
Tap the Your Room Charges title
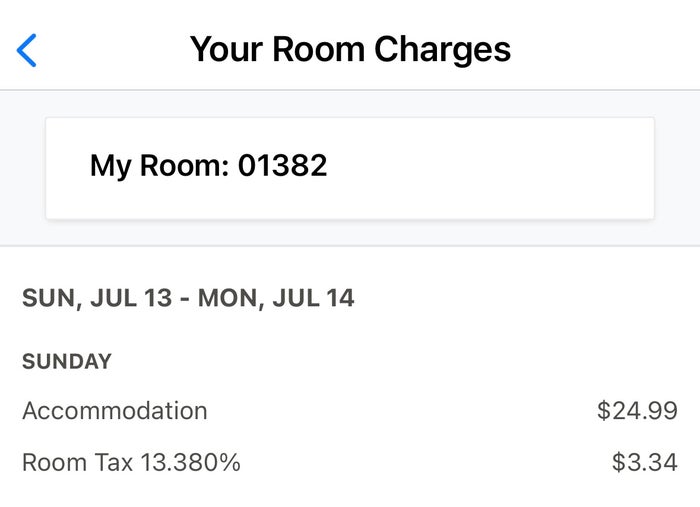click(350, 50)
